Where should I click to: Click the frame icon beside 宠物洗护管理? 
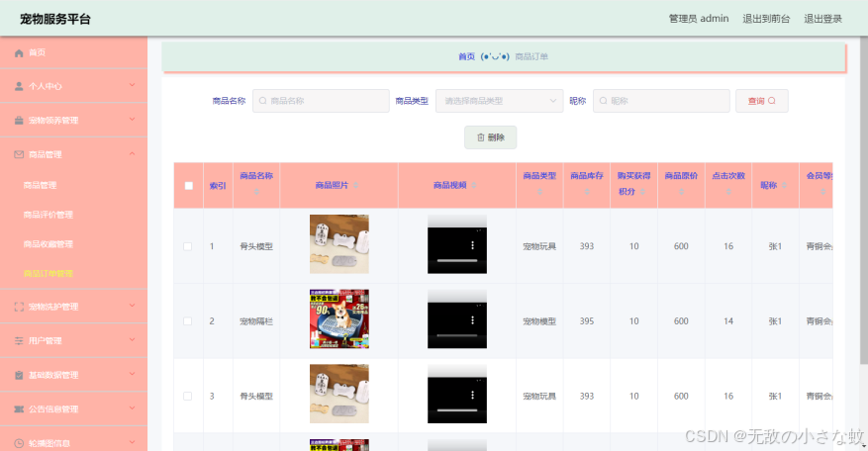tap(19, 307)
